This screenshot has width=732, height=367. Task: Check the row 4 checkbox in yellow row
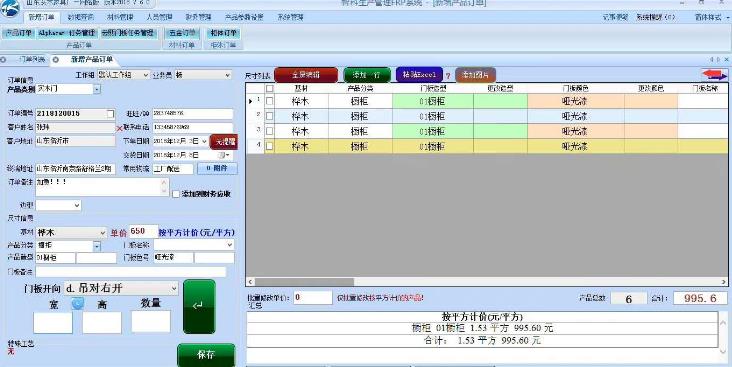tap(269, 146)
